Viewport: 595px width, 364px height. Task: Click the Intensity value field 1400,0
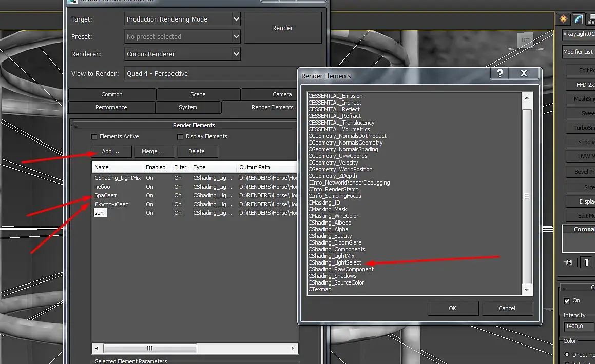(x=579, y=326)
